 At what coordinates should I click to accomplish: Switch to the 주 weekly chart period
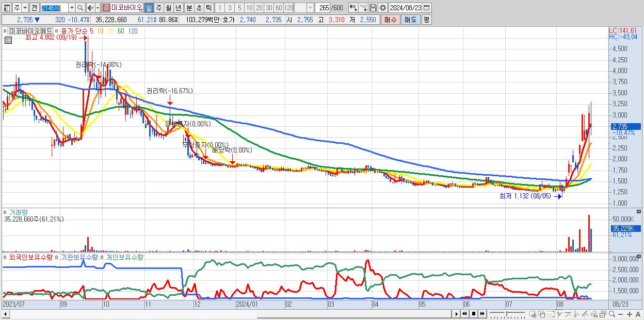[158, 8]
